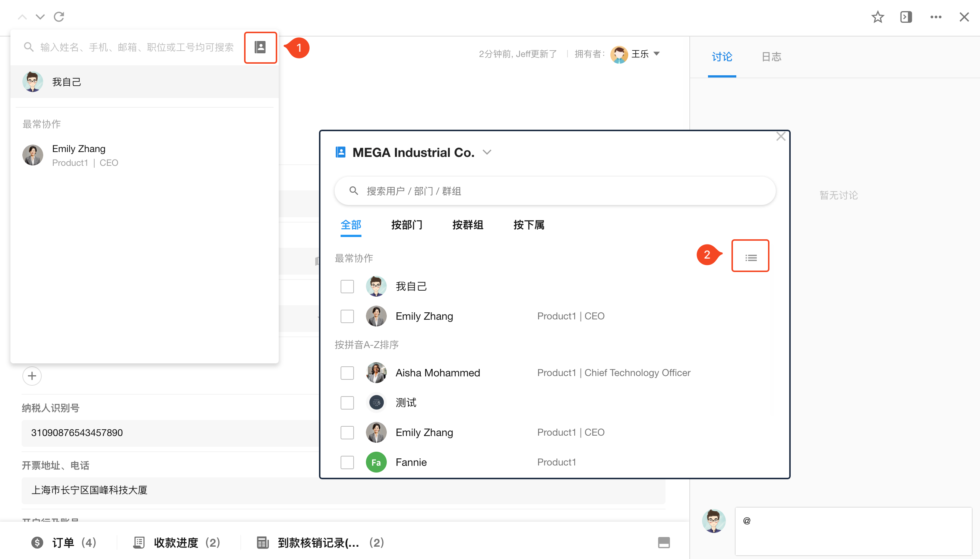Go to next record with down arrow

coord(40,17)
